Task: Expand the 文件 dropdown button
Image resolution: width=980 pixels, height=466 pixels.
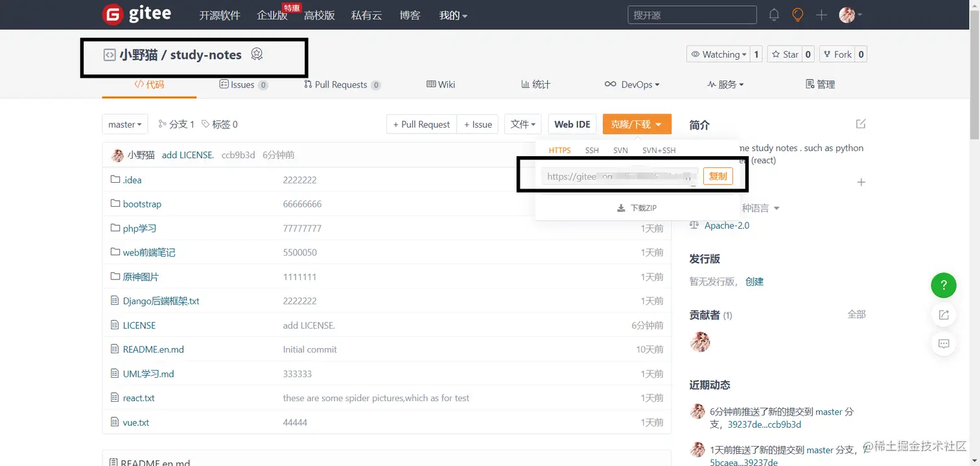Action: (x=522, y=124)
